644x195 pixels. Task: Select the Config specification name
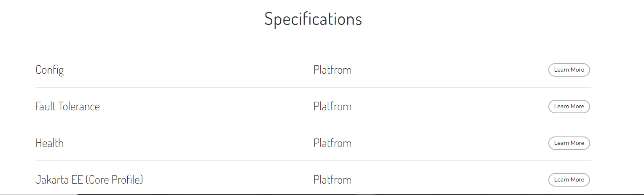pyautogui.click(x=50, y=70)
